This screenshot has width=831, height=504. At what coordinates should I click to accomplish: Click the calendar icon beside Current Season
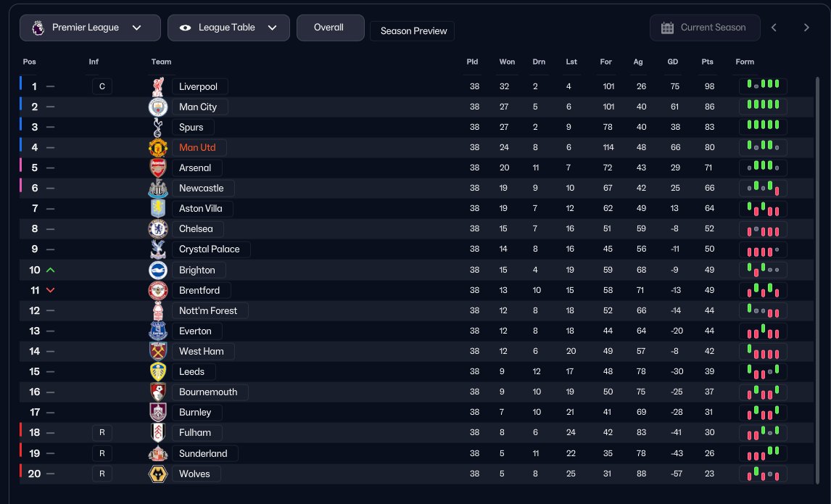668,28
